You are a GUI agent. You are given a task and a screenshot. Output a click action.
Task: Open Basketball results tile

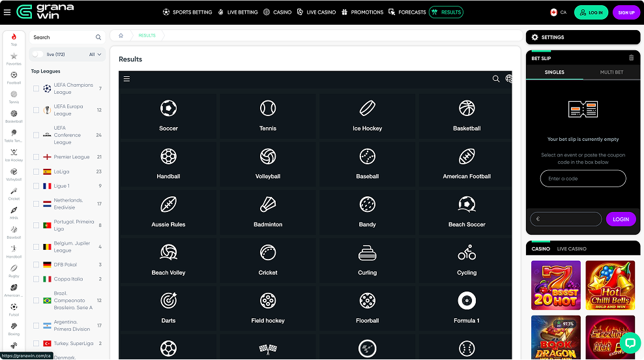(x=467, y=116)
